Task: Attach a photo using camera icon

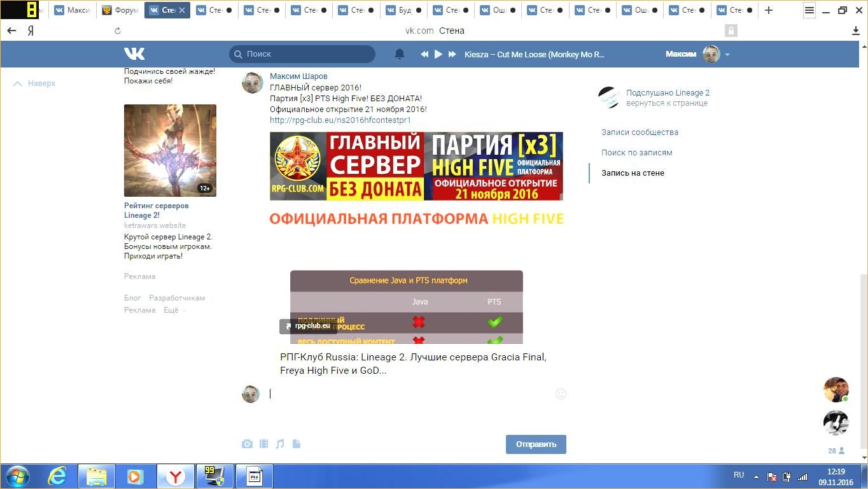Action: [x=247, y=444]
